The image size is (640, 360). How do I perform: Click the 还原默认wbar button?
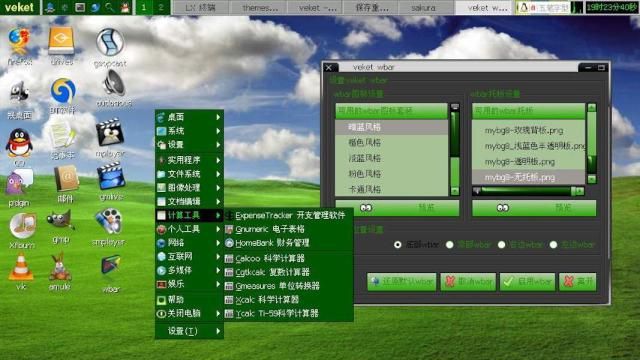402,282
